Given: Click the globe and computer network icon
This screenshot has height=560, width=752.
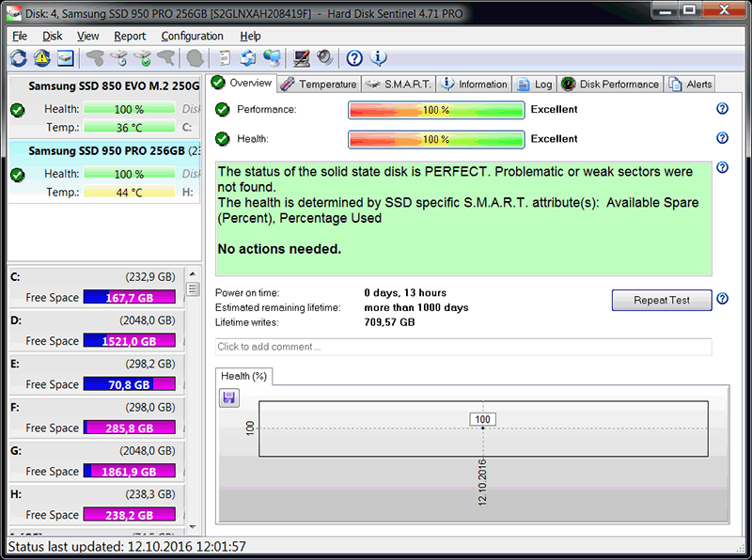Looking at the screenshot, I should [x=272, y=58].
